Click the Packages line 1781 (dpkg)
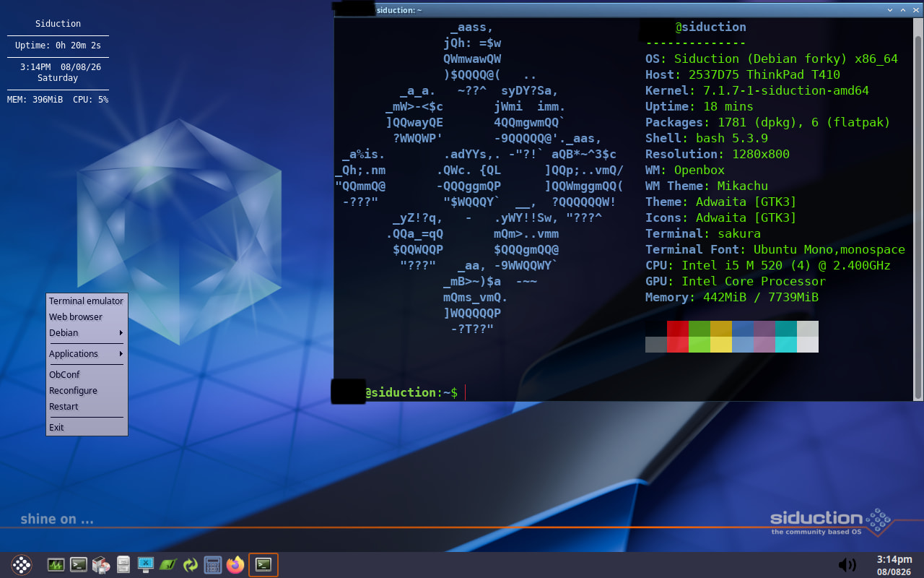 [768, 123]
